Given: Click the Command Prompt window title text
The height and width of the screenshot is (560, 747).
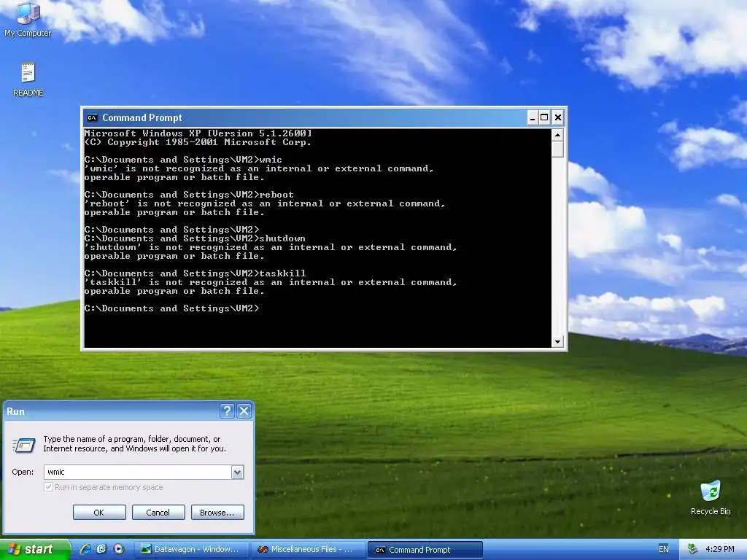Looking at the screenshot, I should (x=142, y=117).
